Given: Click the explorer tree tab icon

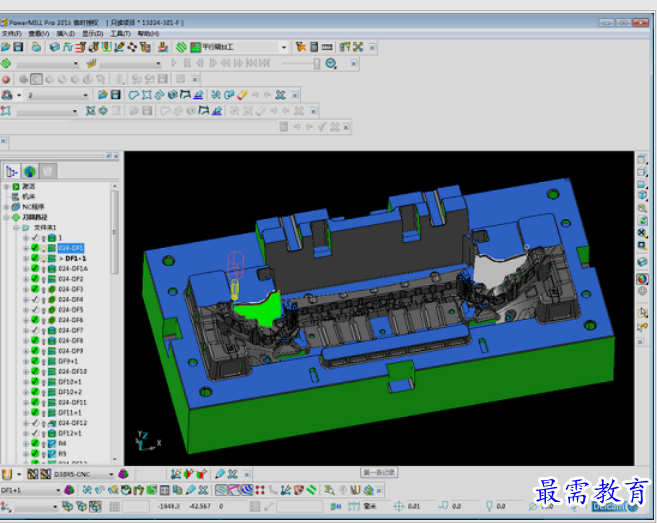Looking at the screenshot, I should (11, 171).
